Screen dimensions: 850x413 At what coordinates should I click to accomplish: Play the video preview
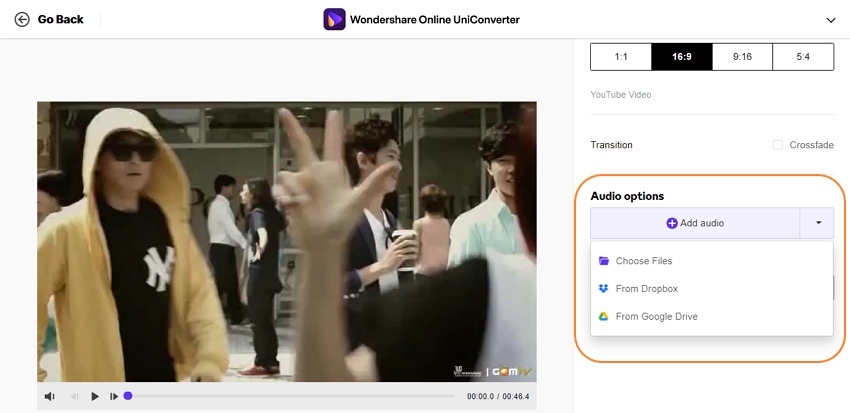[x=95, y=397]
